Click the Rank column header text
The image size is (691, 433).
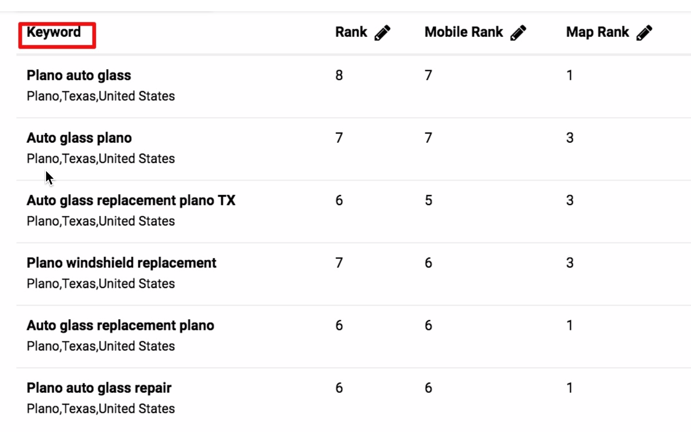point(351,33)
